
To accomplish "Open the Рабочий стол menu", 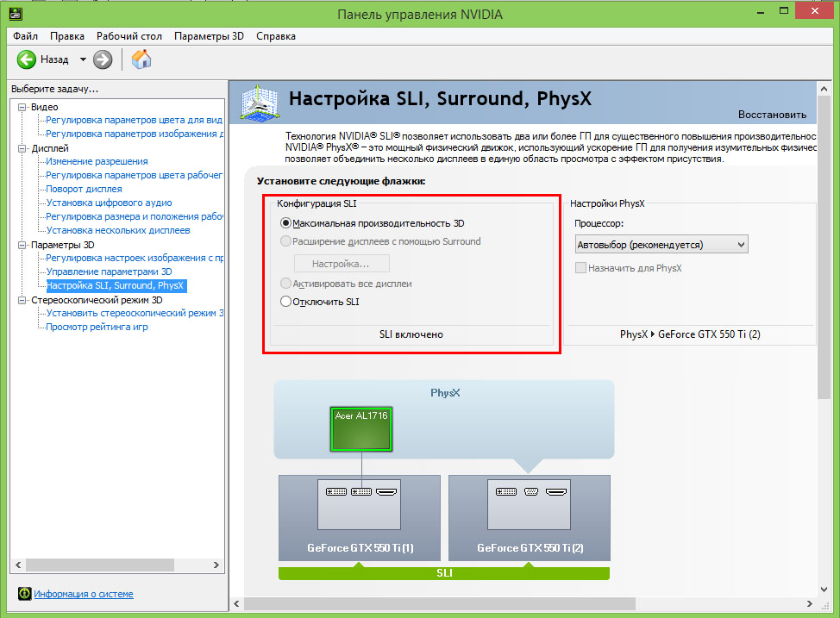I will click(x=129, y=36).
